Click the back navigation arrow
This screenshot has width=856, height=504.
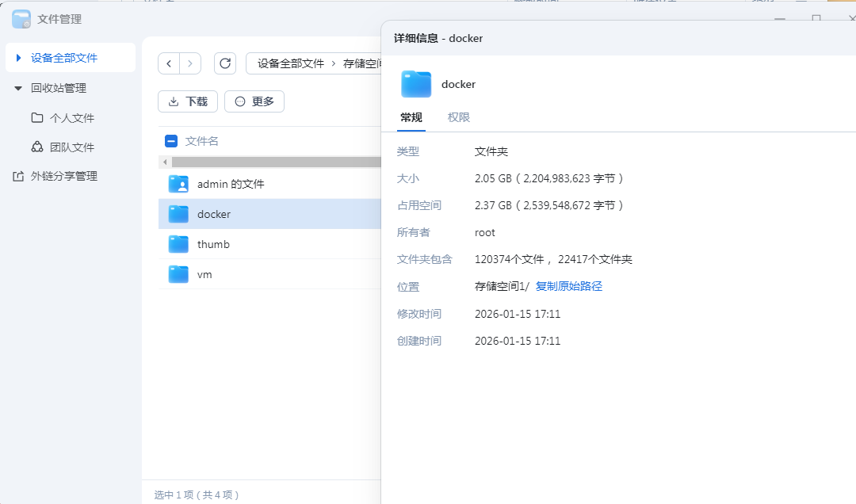168,63
